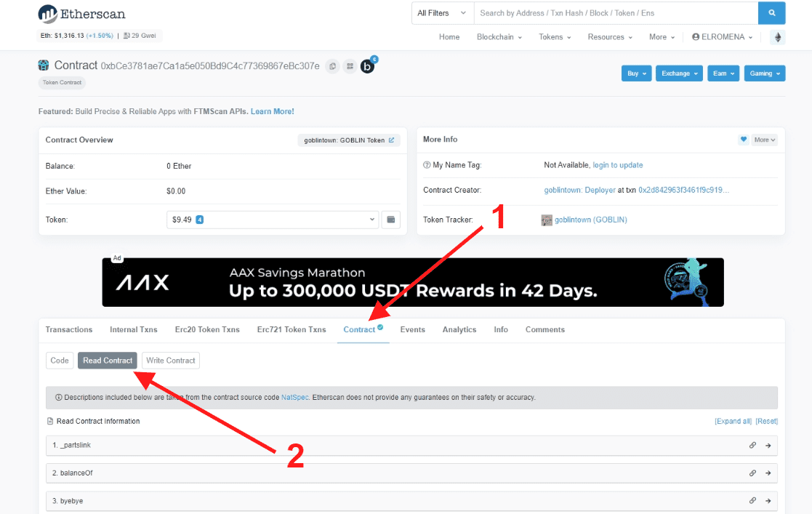Viewport: 812px width, 514px height.
Task: Add address to watch list heart icon
Action: 744,140
